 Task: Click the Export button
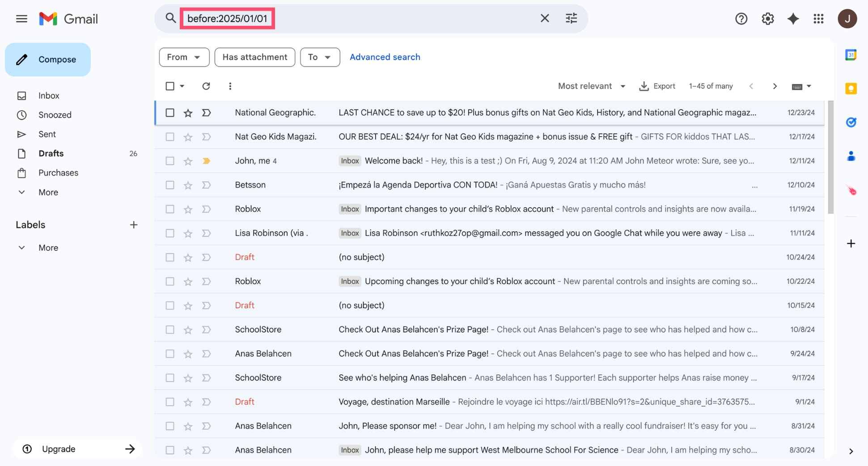pos(657,86)
